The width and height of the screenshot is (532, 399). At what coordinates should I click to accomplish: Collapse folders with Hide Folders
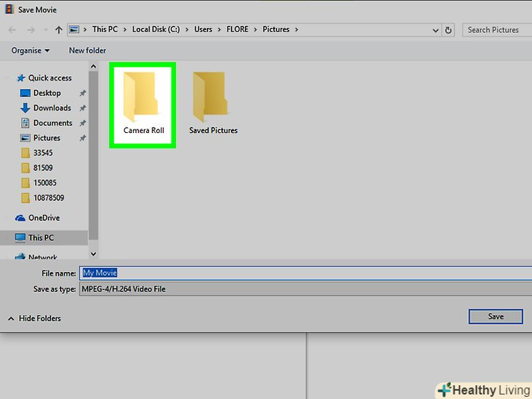click(34, 319)
